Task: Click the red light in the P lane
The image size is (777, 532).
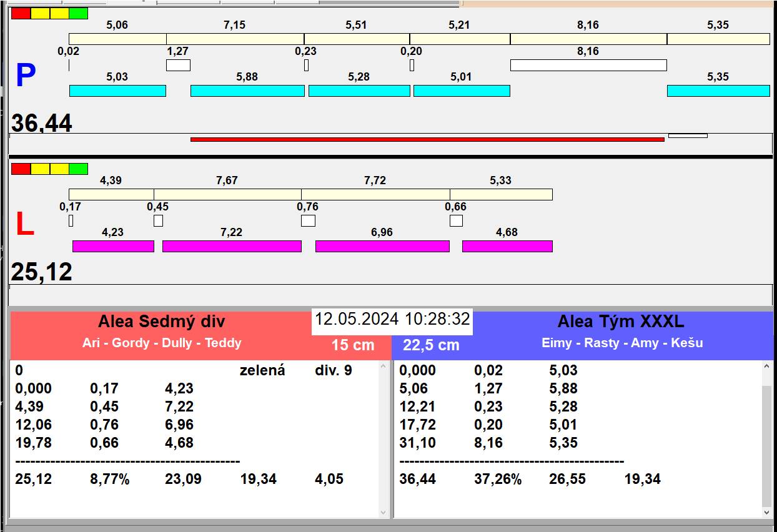Action: coord(21,13)
